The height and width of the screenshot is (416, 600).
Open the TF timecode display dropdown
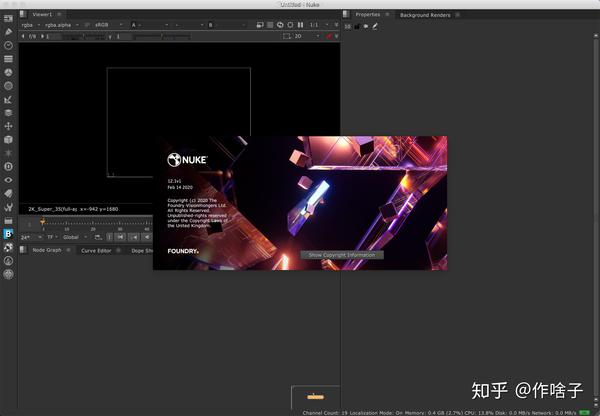(52, 237)
